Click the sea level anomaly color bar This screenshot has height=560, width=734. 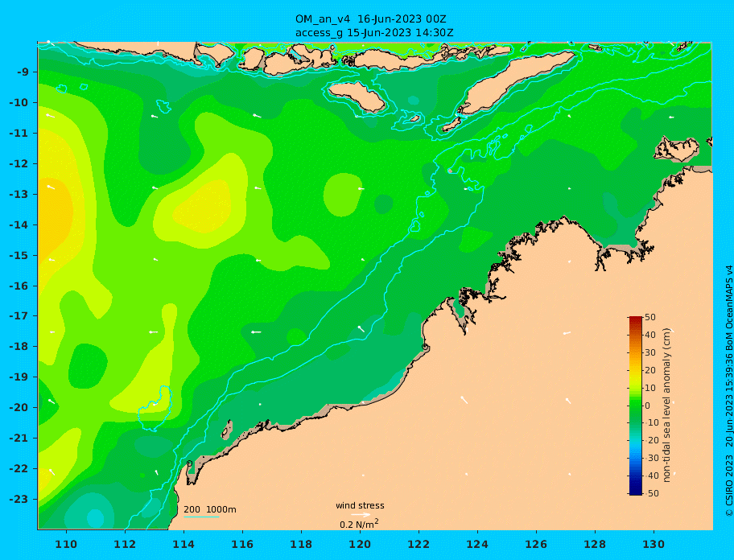tap(636, 406)
